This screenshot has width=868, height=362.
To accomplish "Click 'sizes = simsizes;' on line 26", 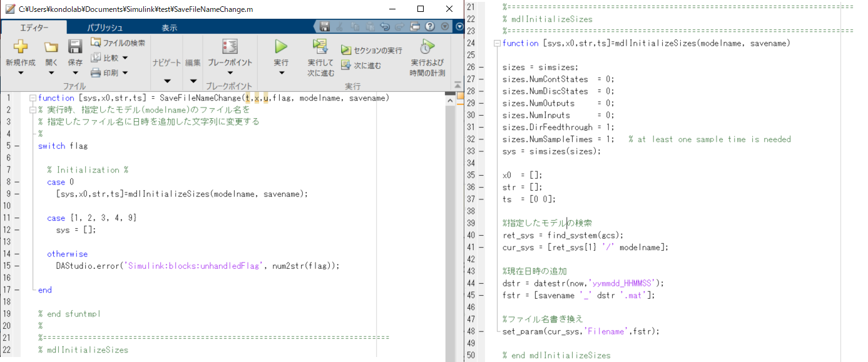I will pos(541,67).
